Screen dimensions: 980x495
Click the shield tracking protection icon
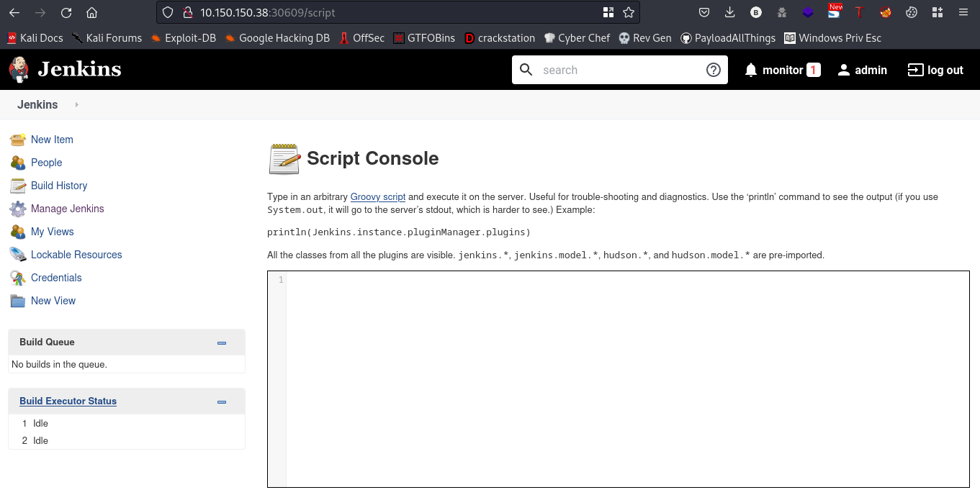(x=167, y=12)
